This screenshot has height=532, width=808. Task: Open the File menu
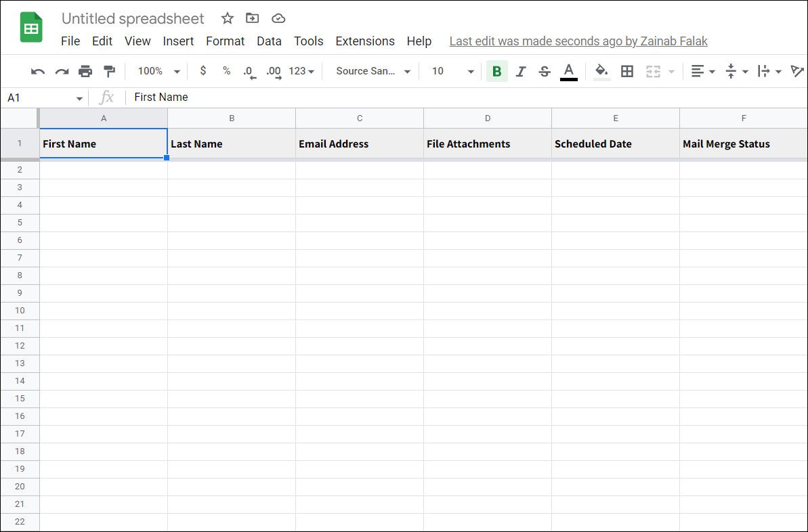pos(70,41)
